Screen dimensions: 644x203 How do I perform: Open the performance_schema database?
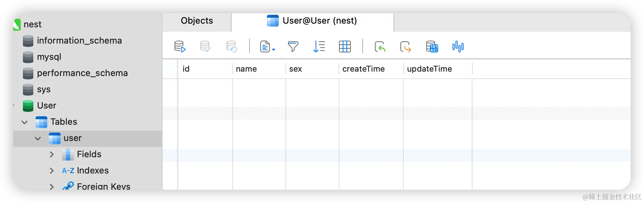pyautogui.click(x=82, y=73)
